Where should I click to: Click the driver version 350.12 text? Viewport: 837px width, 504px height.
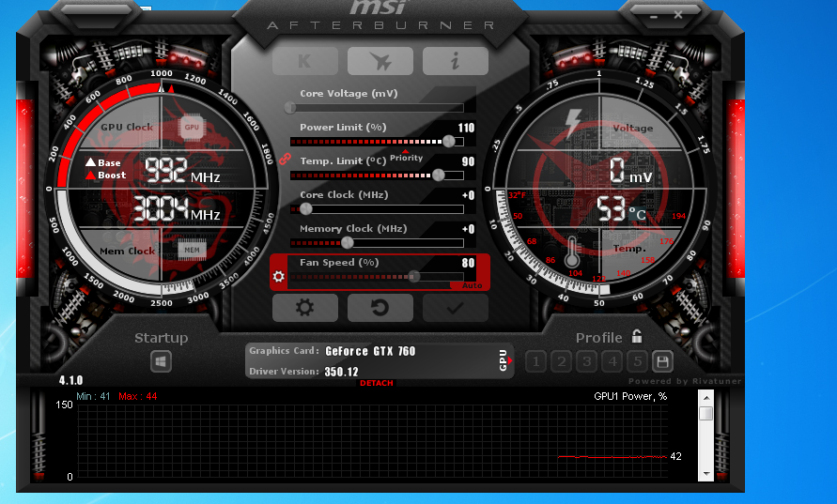[341, 372]
